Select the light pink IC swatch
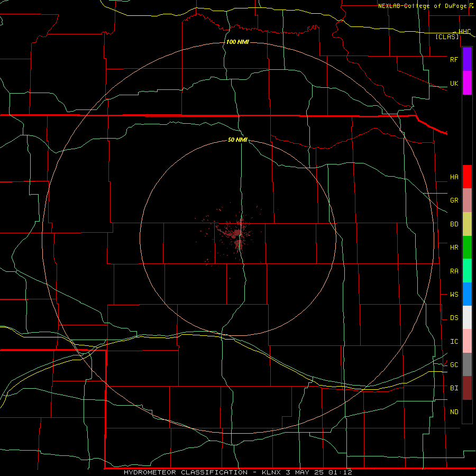This screenshot has width=476, height=476. point(467,341)
